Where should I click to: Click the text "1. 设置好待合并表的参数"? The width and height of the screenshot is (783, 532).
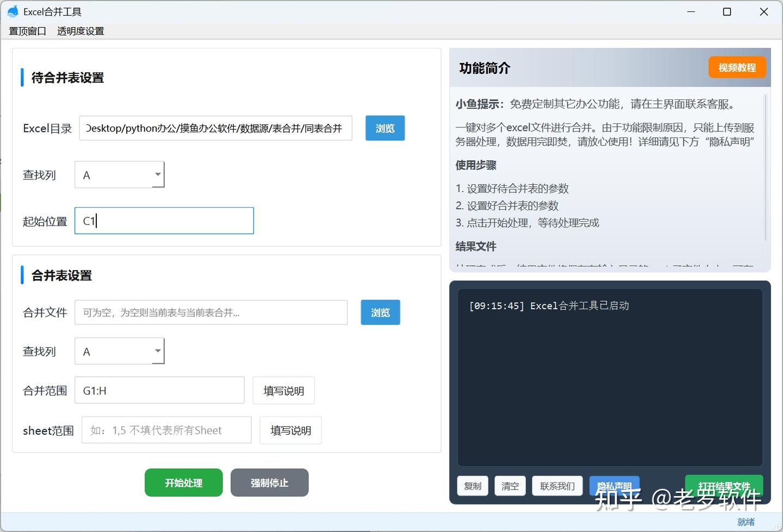click(512, 189)
